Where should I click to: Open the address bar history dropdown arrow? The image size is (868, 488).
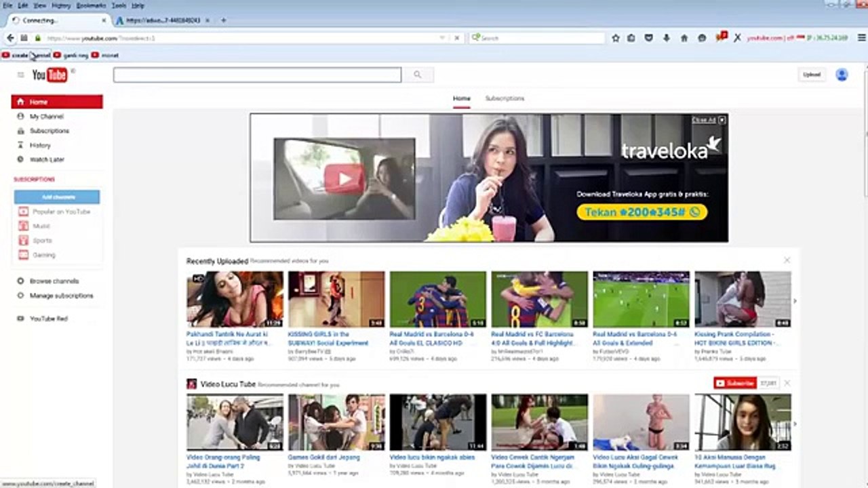point(443,39)
